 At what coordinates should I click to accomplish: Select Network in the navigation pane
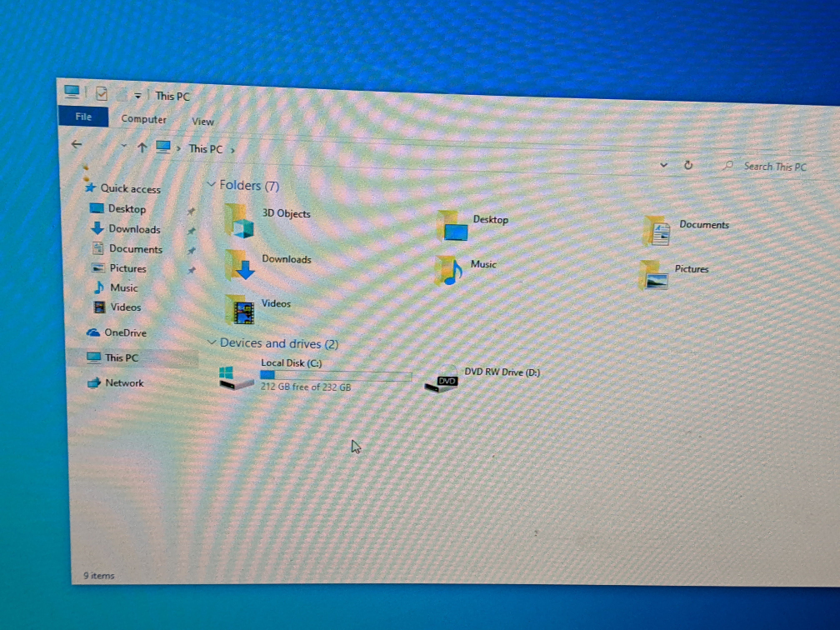click(x=123, y=383)
